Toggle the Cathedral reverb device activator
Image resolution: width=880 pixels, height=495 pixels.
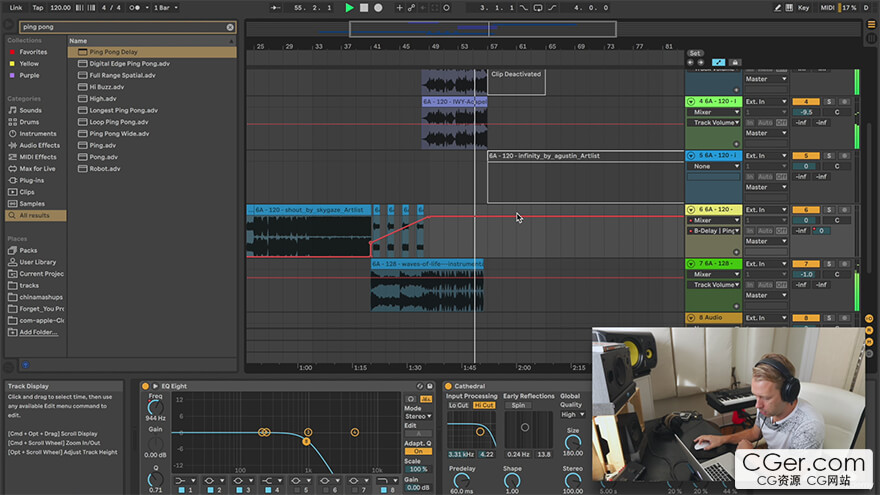pyautogui.click(x=448, y=386)
